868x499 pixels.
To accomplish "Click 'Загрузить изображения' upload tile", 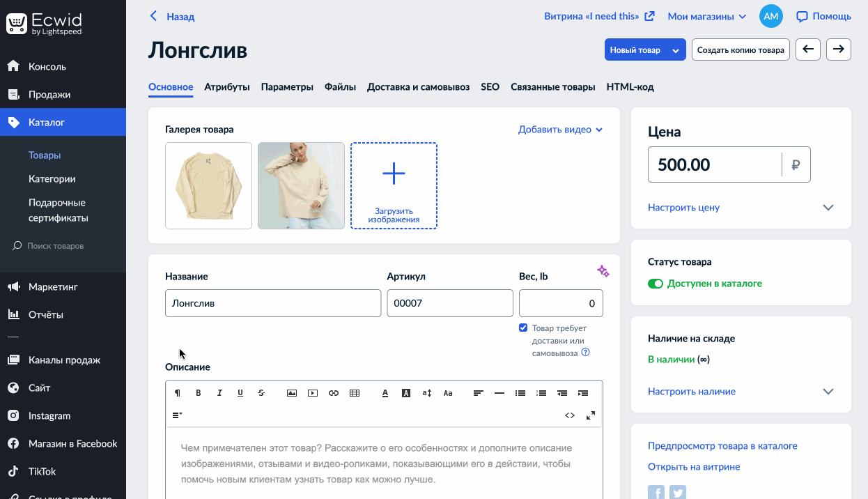I will click(394, 185).
